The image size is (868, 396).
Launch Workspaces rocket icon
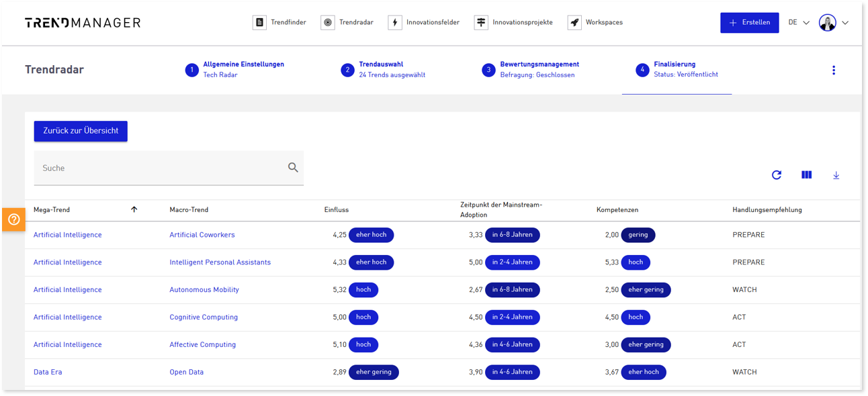pyautogui.click(x=574, y=23)
